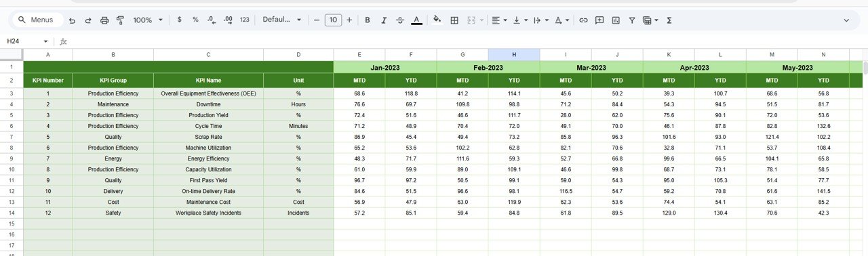The height and width of the screenshot is (256, 868).
Task: Select row 3 header
Action: (12, 93)
